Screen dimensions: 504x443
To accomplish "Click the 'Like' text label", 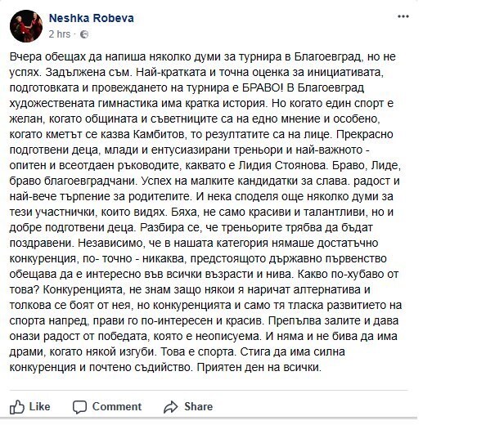I will click(39, 407).
